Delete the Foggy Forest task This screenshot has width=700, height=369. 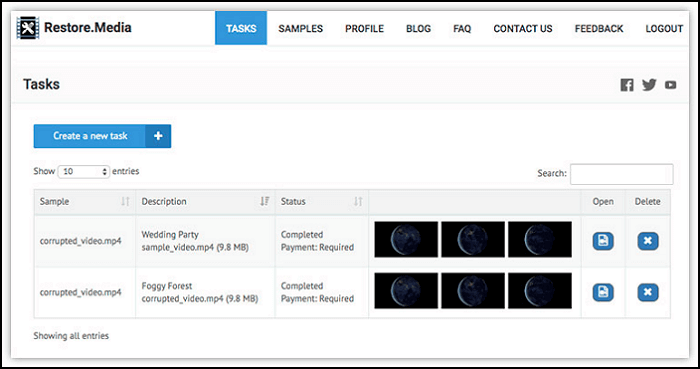click(x=648, y=293)
